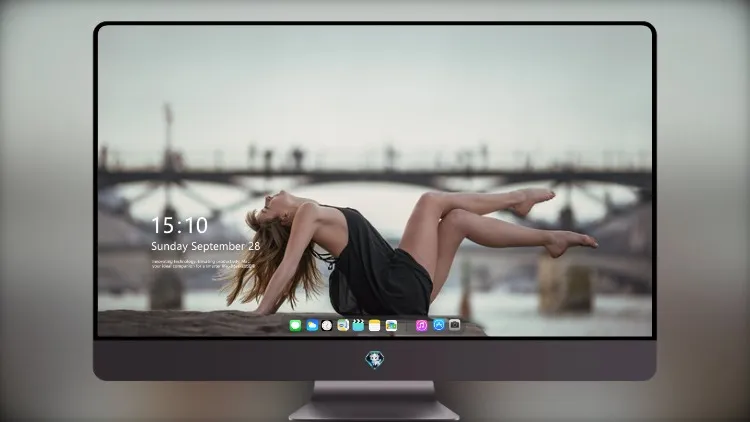Open the gallery app next to Notes
Screen dimensions: 750x422
391,325
